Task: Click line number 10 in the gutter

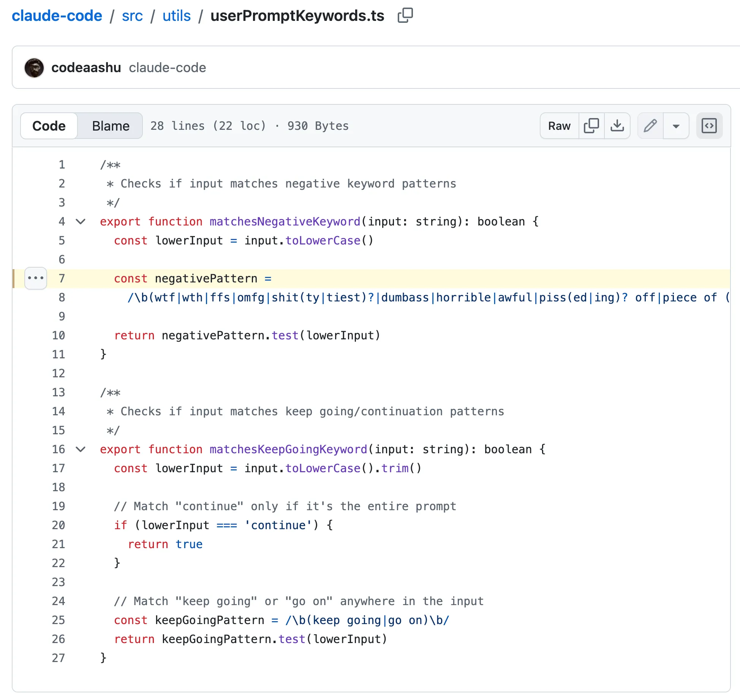Action: point(59,336)
